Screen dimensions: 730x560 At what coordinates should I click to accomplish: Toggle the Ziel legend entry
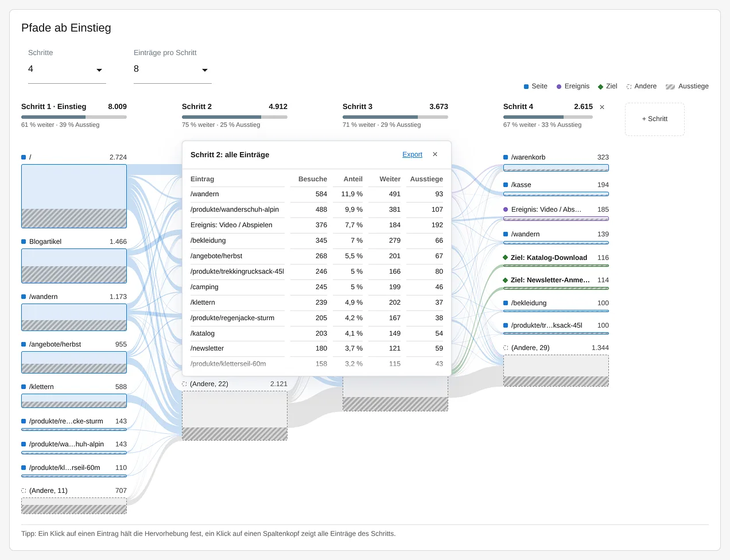point(608,86)
